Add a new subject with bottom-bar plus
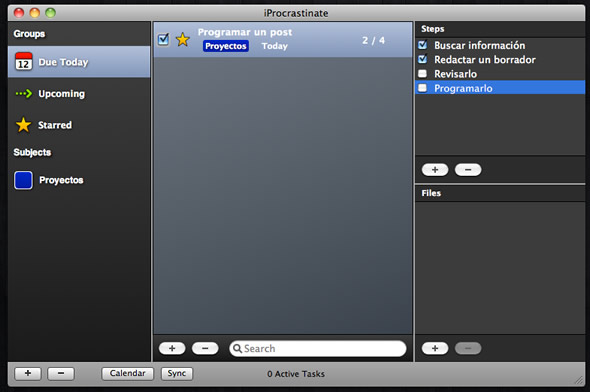Image resolution: width=590 pixels, height=392 pixels. tap(28, 374)
